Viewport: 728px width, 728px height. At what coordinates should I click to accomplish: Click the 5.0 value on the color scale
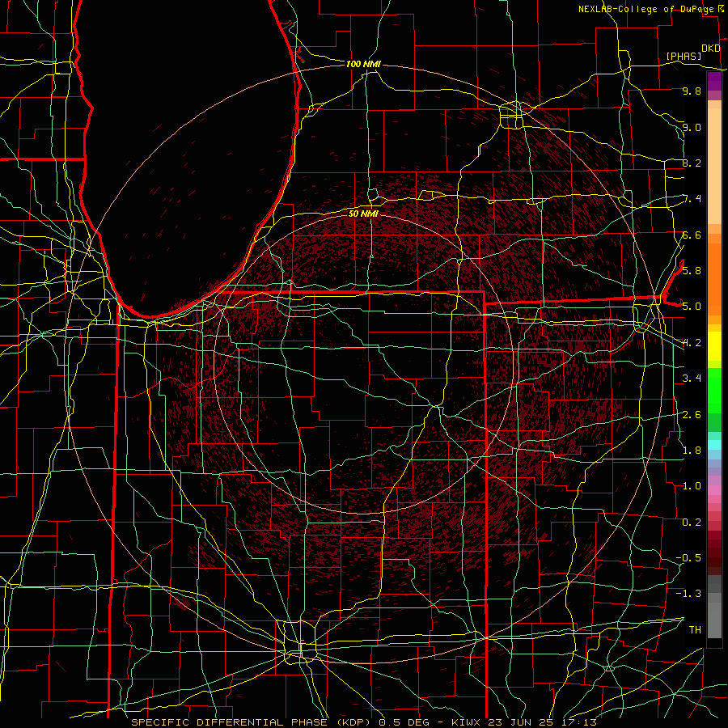(x=692, y=307)
